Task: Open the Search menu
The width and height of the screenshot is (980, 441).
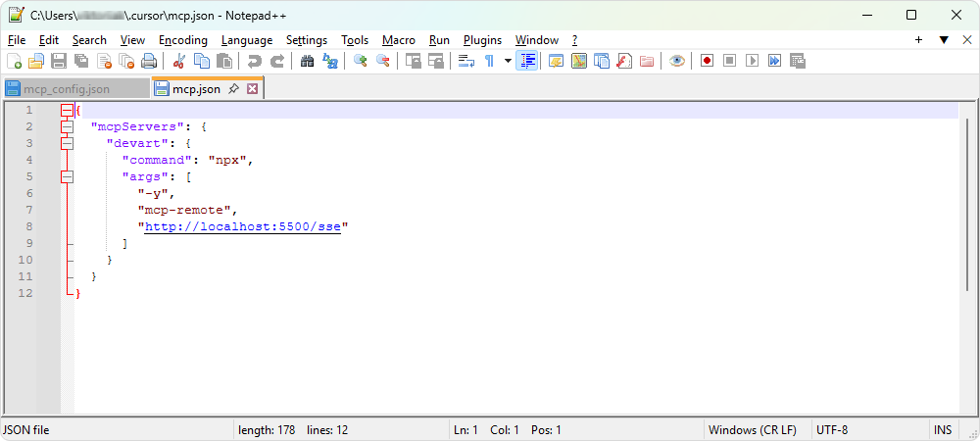Action: (x=89, y=40)
